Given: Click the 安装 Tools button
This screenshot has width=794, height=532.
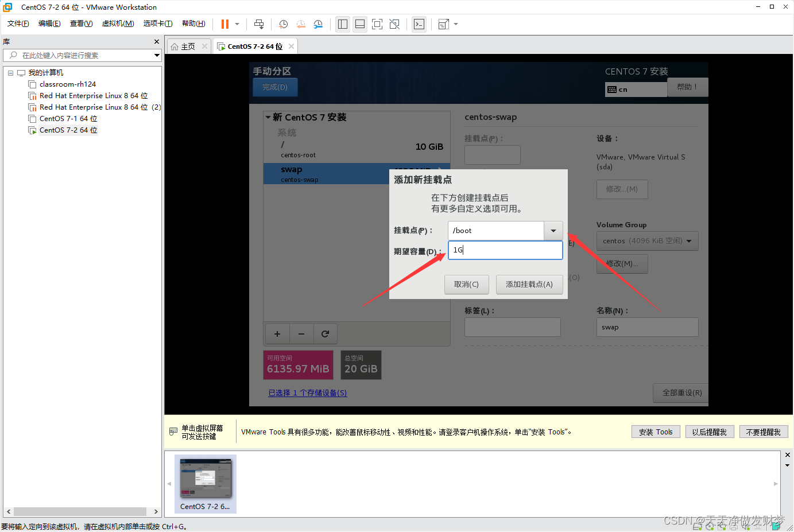Looking at the screenshot, I should click(x=656, y=432).
